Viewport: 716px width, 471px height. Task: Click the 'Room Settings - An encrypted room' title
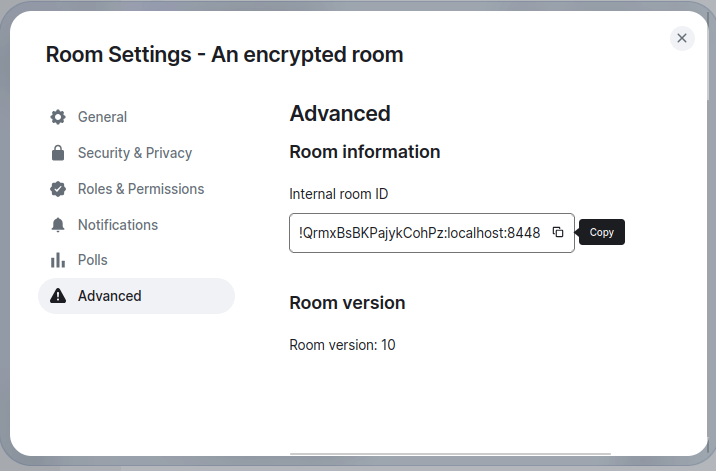point(224,55)
